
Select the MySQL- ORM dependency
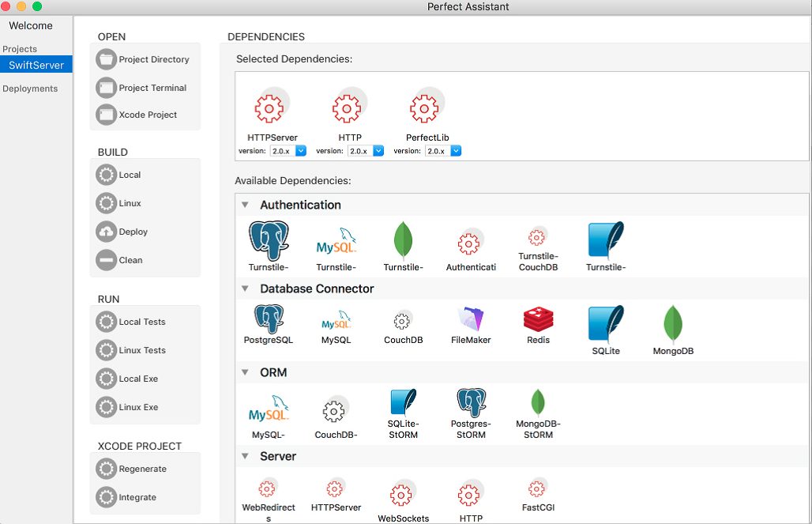click(x=269, y=417)
